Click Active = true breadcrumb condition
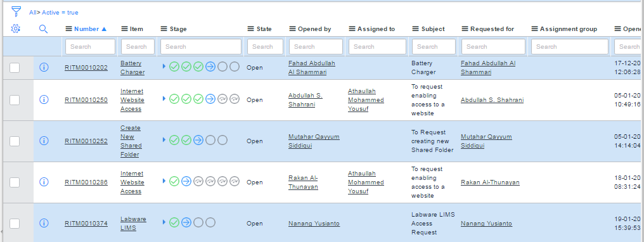Screen dimensions: 644x242 point(60,13)
